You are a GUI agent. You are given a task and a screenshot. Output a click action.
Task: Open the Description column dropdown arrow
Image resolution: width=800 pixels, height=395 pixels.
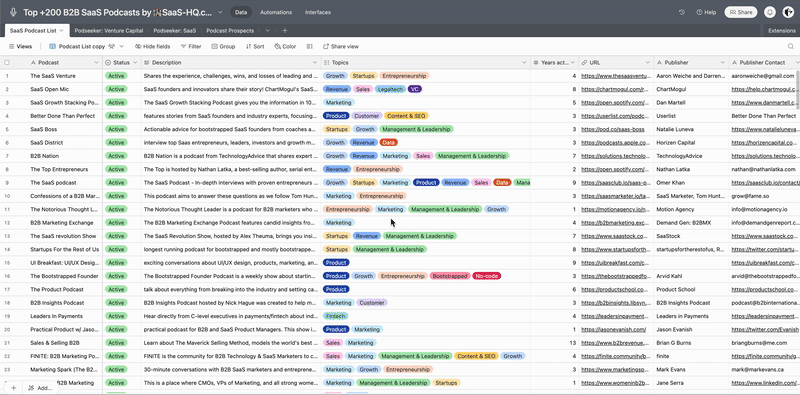pyautogui.click(x=315, y=63)
